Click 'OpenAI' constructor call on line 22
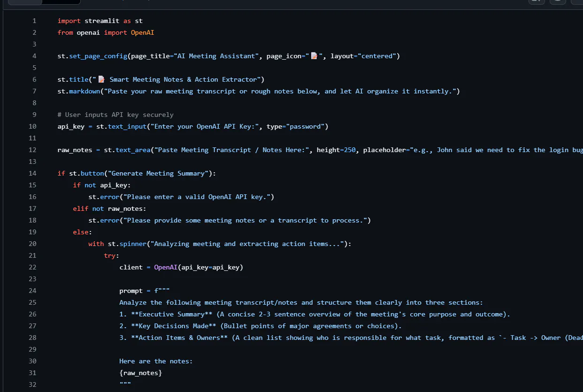Viewport: 583px width, 392px height. 166,267
